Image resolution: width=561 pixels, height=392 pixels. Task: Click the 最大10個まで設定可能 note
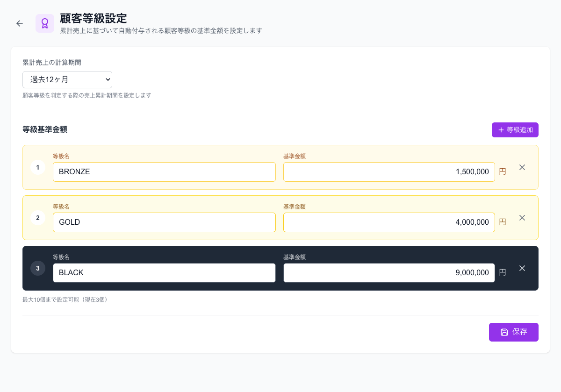pos(66,300)
